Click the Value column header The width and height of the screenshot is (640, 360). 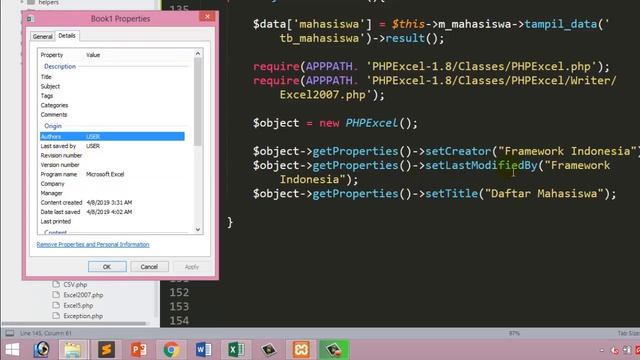[93, 55]
